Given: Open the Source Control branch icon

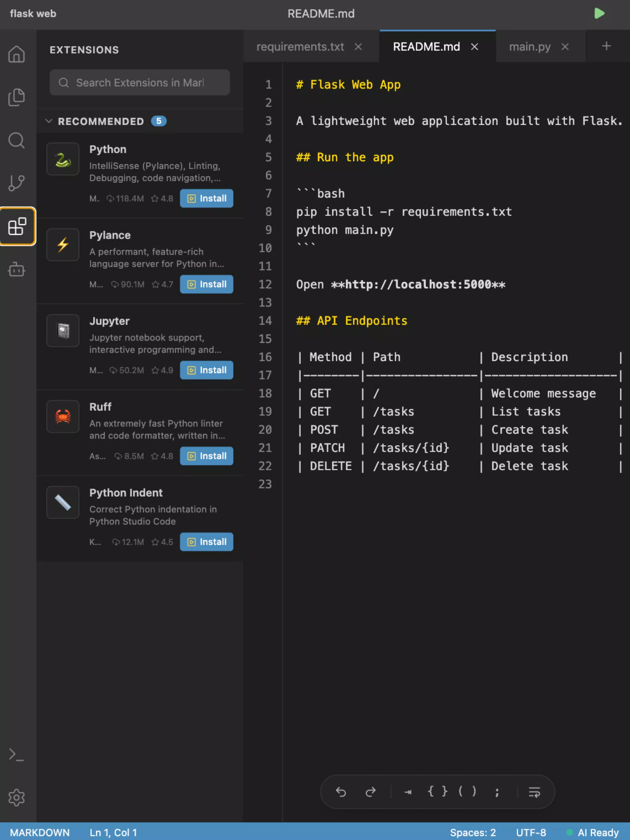Looking at the screenshot, I should 17,184.
